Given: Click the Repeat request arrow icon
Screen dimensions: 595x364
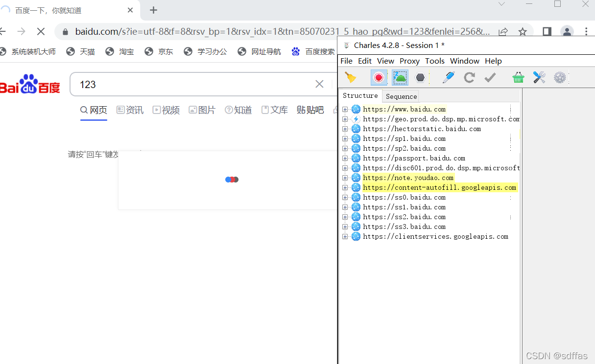Looking at the screenshot, I should point(469,77).
